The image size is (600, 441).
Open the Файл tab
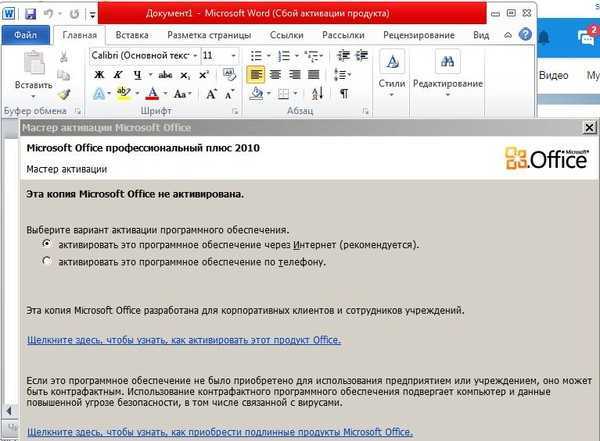[x=26, y=35]
